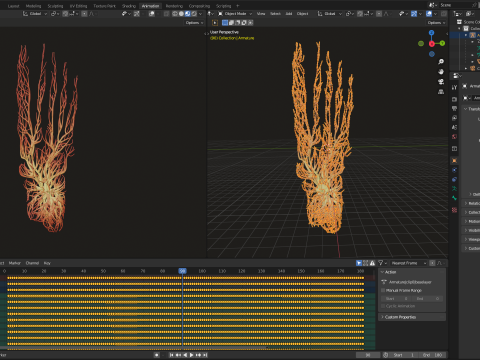
Task: Open the UV Editing workspace tab
Action: [x=78, y=6]
